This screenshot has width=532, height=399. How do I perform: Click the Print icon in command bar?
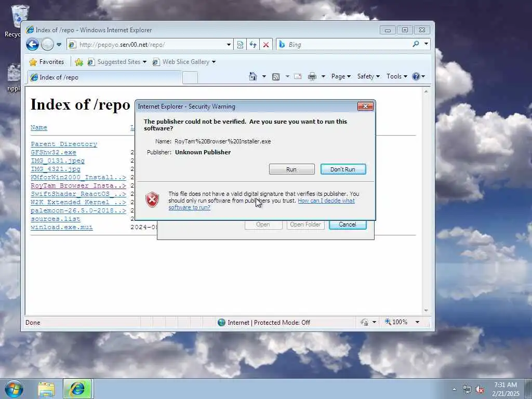312,77
